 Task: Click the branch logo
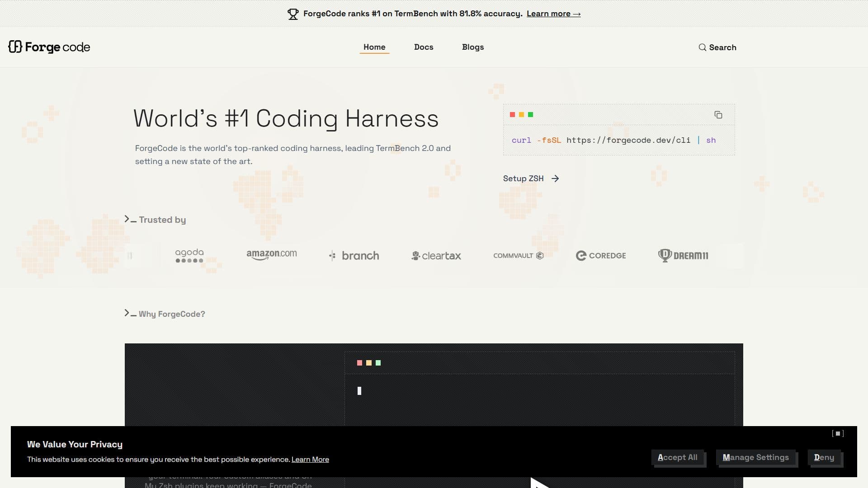[354, 256]
